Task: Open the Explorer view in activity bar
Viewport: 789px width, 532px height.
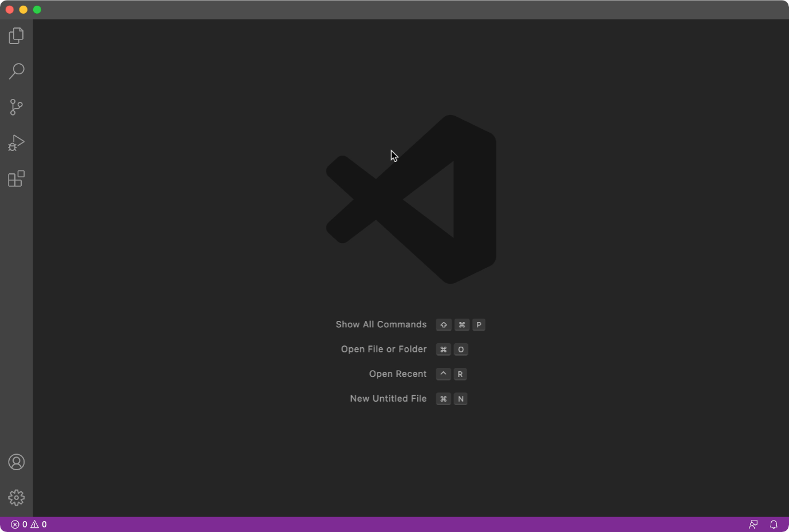Action: pyautogui.click(x=16, y=36)
